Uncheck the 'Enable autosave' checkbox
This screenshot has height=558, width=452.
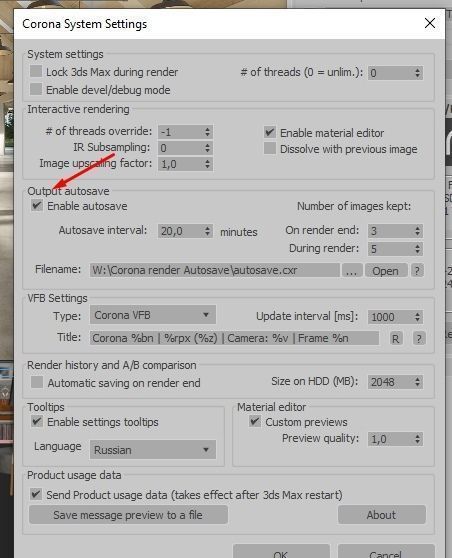click(37, 205)
